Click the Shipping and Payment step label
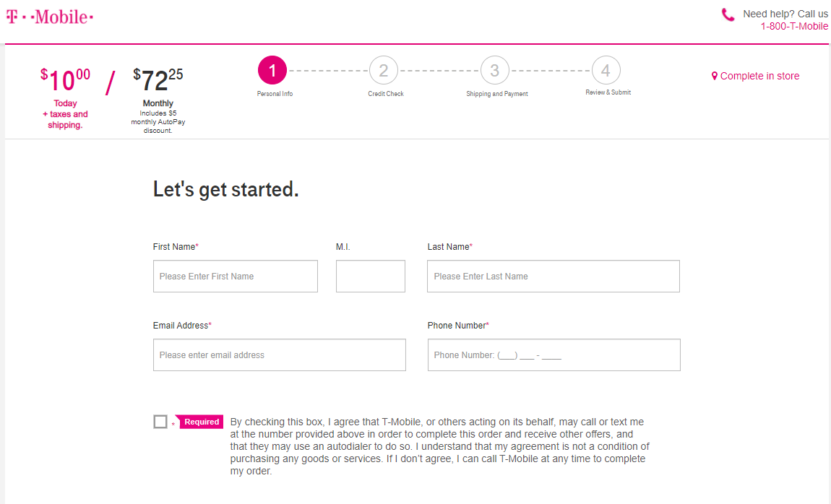This screenshot has height=504, width=831. [x=497, y=94]
